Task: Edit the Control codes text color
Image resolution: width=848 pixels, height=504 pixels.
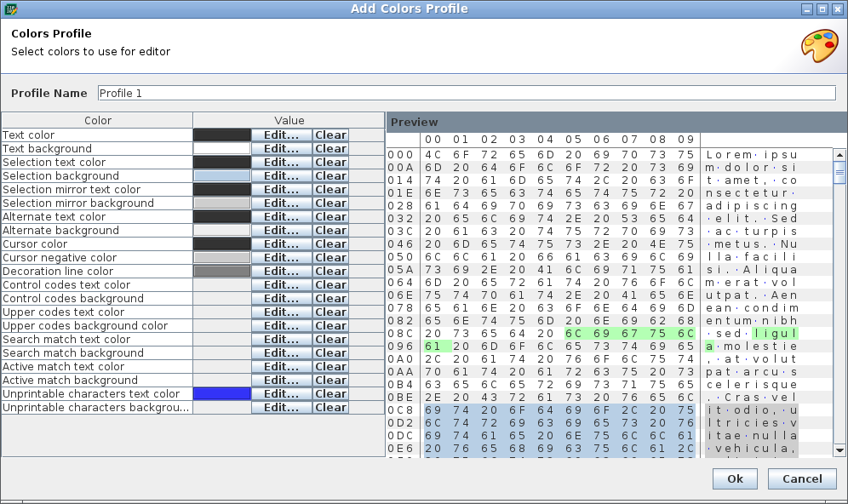Action: [x=281, y=284]
